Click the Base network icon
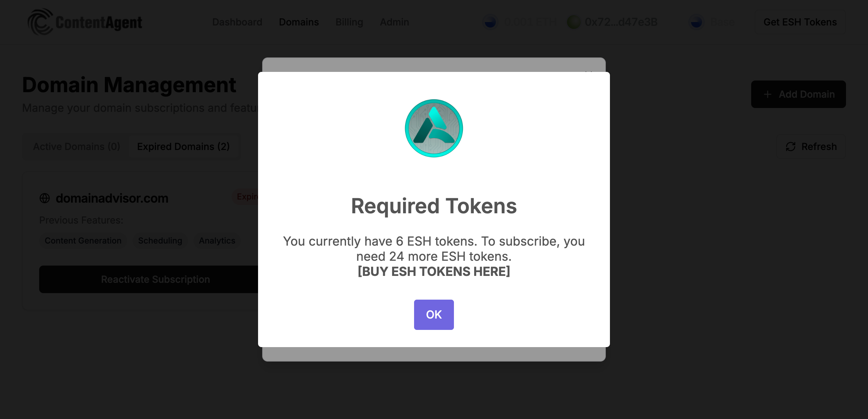The image size is (868, 419). (x=696, y=22)
